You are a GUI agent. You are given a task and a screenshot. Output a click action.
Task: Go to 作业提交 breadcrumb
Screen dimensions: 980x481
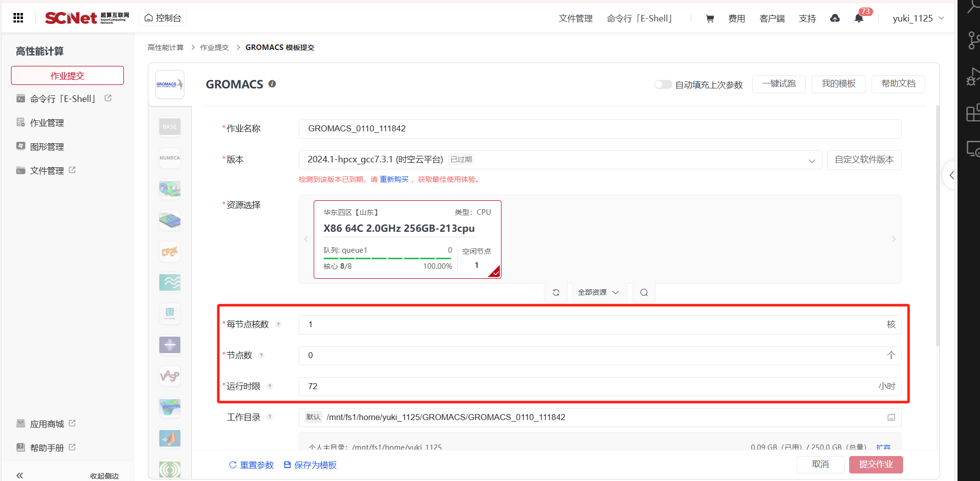(214, 47)
